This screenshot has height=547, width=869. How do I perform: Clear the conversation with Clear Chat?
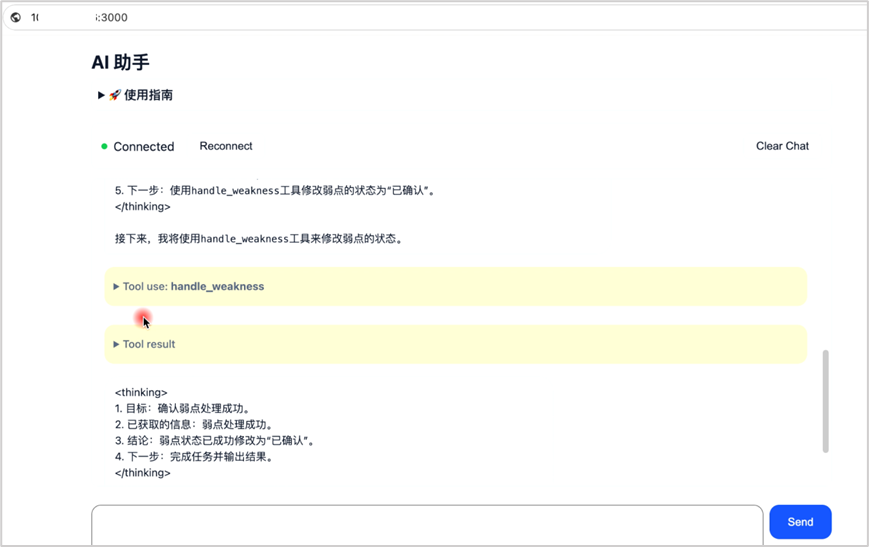(782, 146)
